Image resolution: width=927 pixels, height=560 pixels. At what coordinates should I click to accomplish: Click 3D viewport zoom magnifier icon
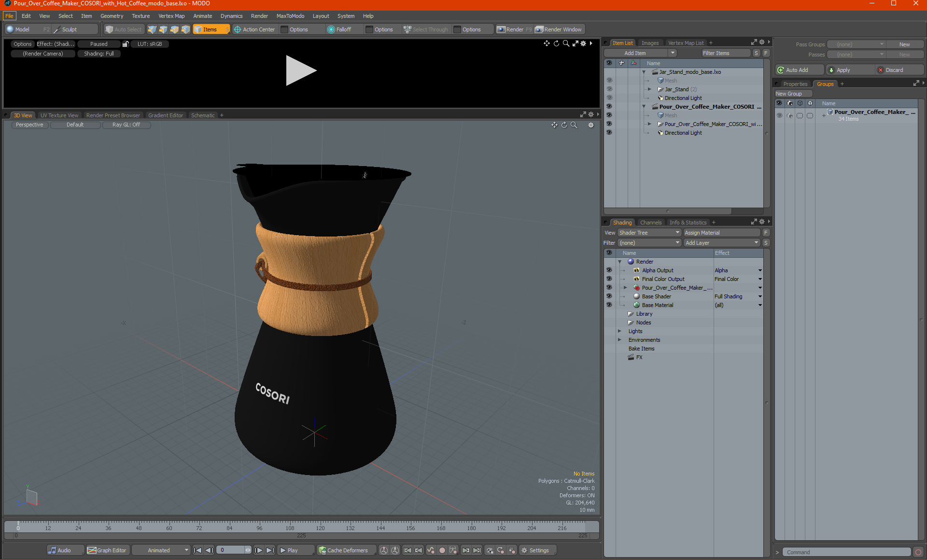(x=574, y=125)
